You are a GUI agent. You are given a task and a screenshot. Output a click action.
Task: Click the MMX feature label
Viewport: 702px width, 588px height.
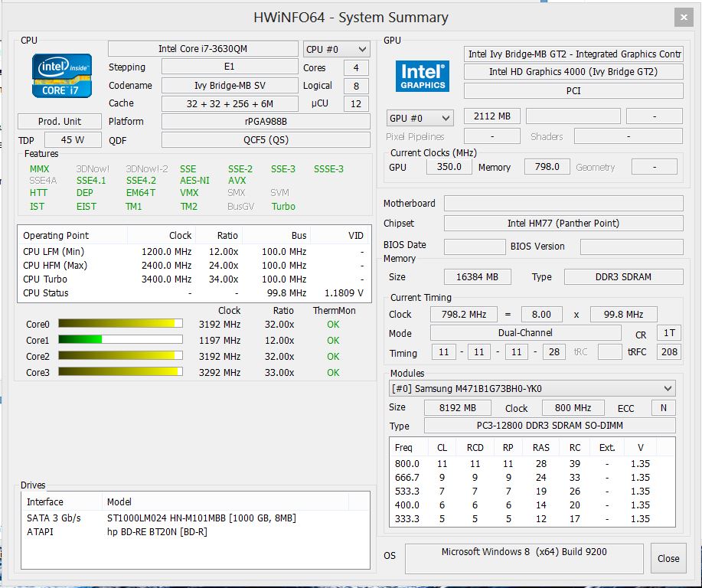[39, 169]
